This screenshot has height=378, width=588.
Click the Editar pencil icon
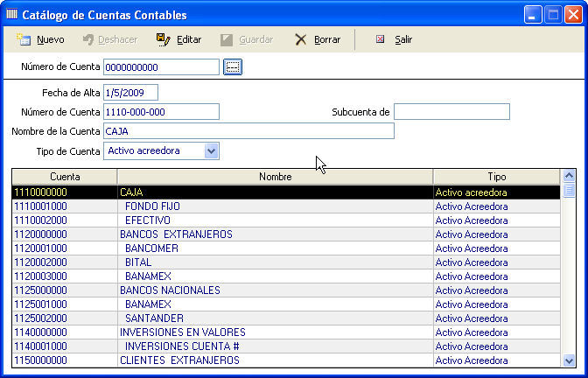pyautogui.click(x=163, y=39)
